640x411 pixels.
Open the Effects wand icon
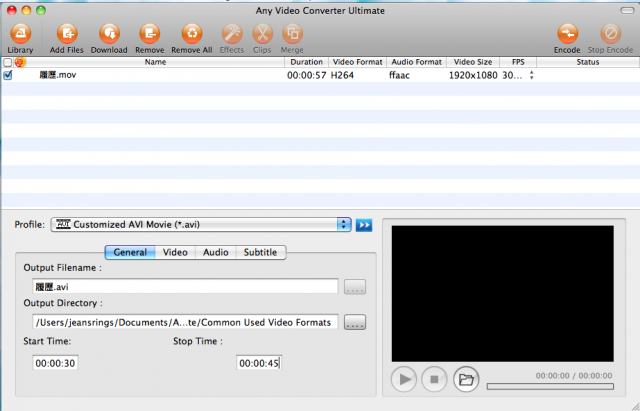232,33
